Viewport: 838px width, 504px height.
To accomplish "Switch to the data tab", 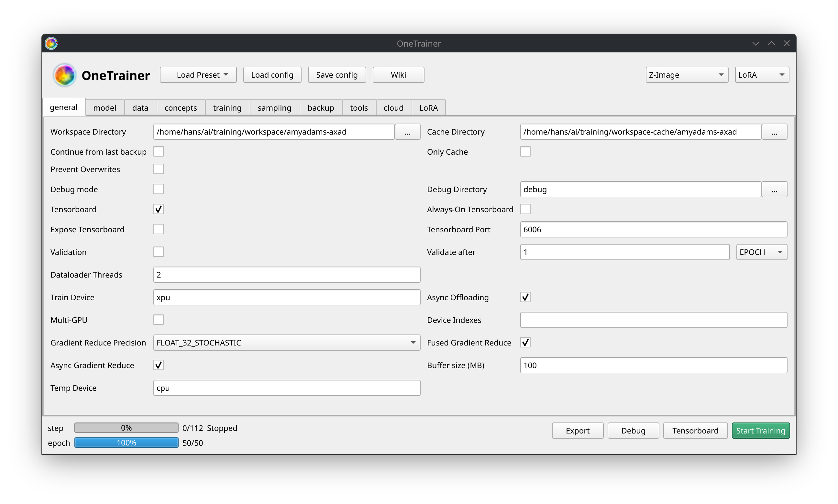I will point(140,108).
